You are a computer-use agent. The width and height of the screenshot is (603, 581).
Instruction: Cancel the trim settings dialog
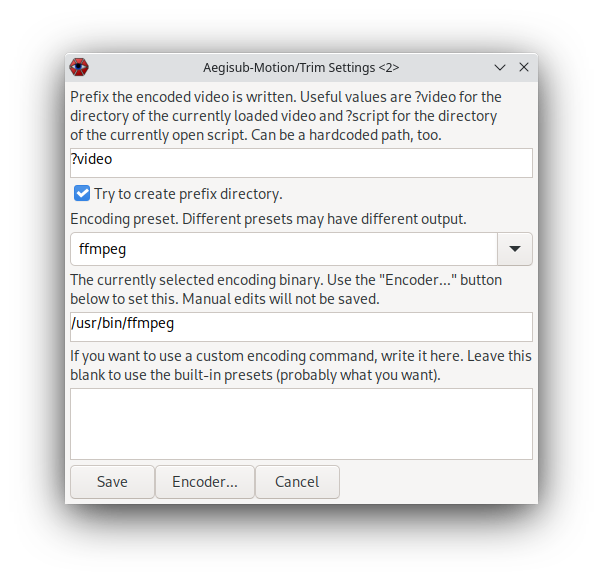pyautogui.click(x=297, y=482)
